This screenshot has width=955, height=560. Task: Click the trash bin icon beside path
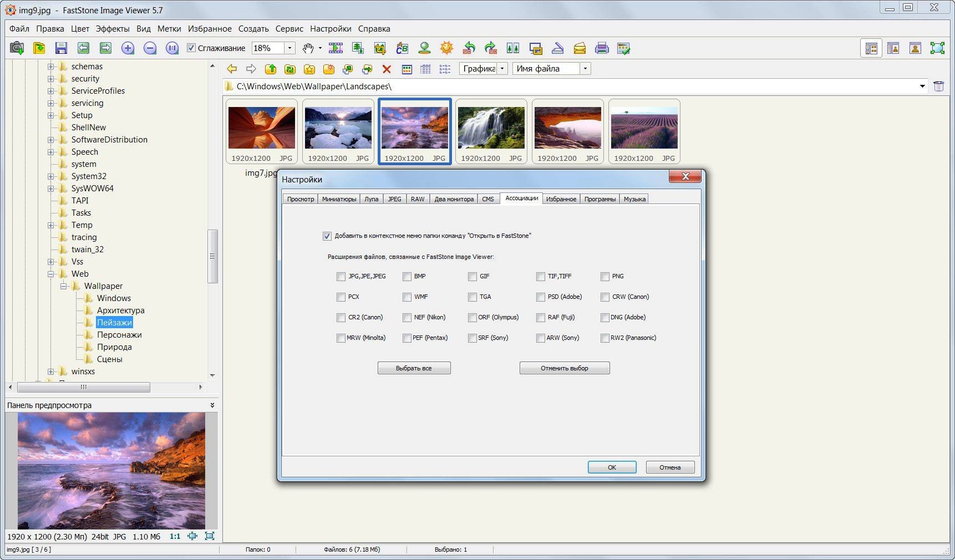(938, 86)
